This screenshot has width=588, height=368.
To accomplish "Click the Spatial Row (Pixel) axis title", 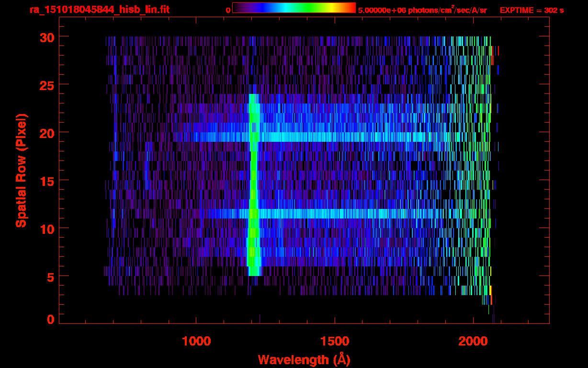I will (x=21, y=171).
